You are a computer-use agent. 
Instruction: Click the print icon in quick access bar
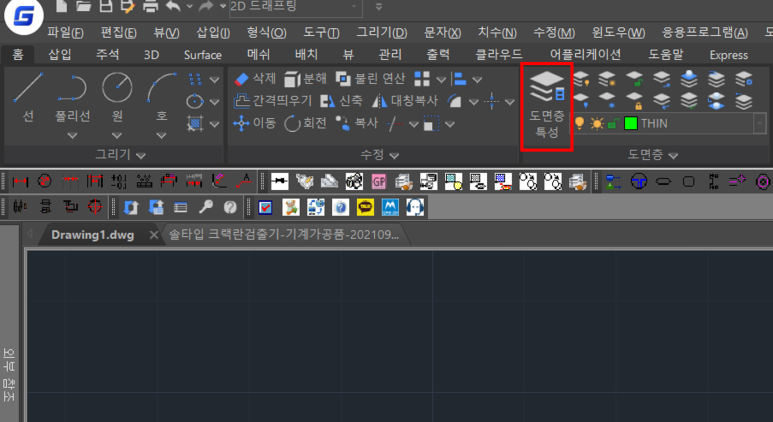[150, 6]
